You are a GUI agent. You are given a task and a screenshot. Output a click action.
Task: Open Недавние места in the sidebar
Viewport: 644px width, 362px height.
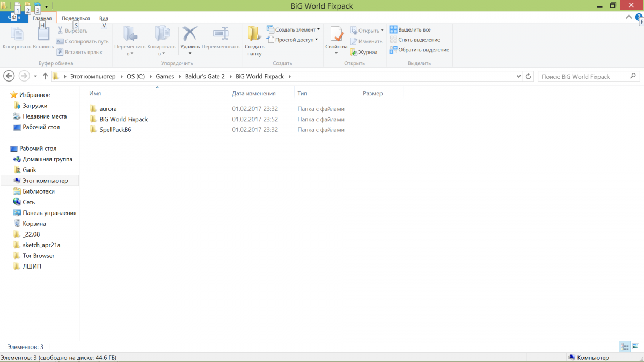[45, 116]
